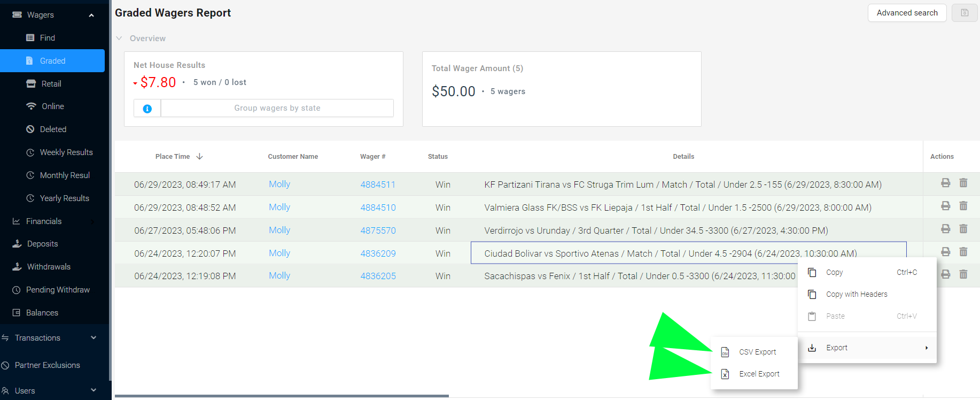Open Partner Exclusions in sidebar
980x400 pixels.
pos(48,365)
